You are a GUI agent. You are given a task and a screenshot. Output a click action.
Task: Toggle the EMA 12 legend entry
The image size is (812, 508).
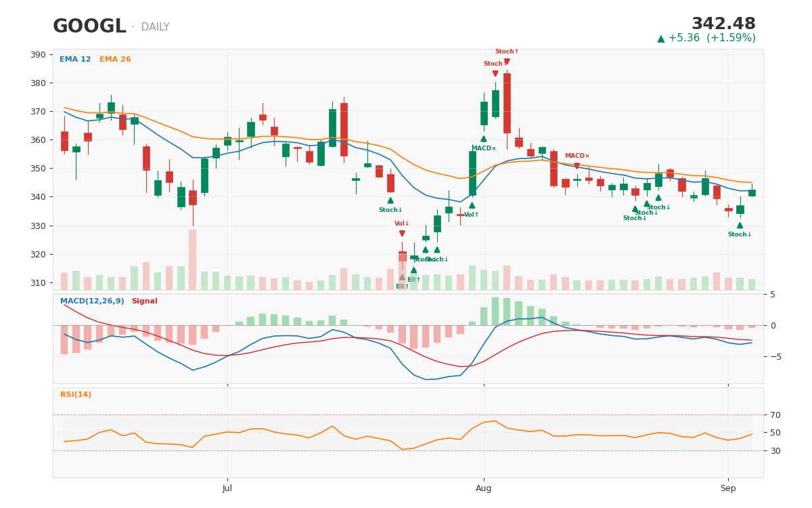(x=75, y=60)
